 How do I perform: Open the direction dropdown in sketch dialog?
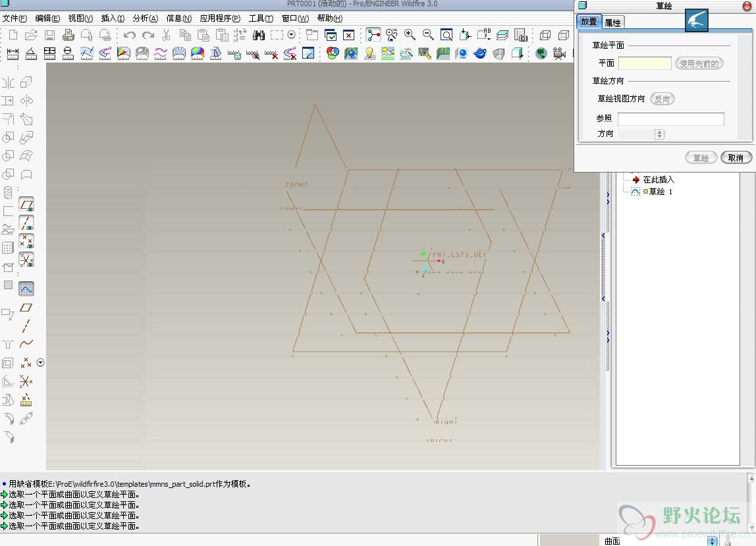tap(659, 134)
